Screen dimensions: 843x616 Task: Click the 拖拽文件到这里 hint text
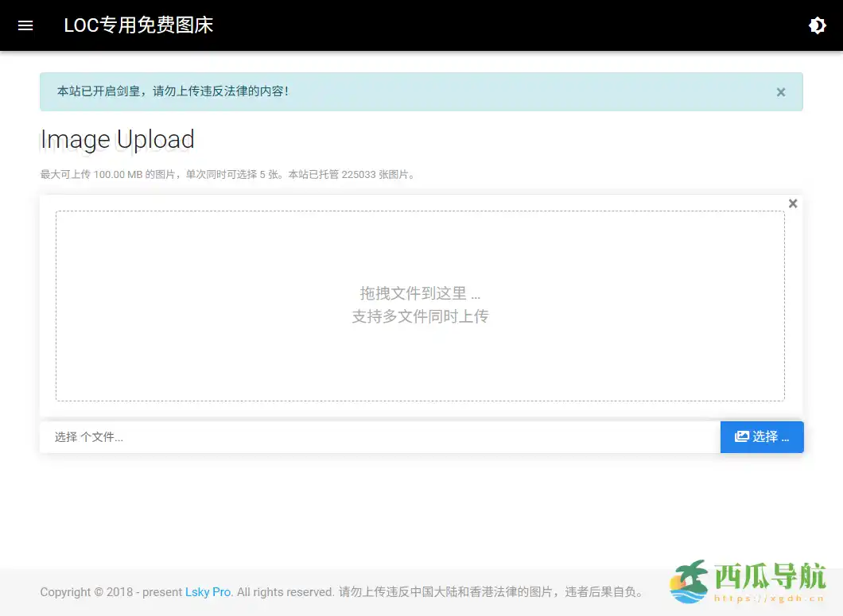420,293
